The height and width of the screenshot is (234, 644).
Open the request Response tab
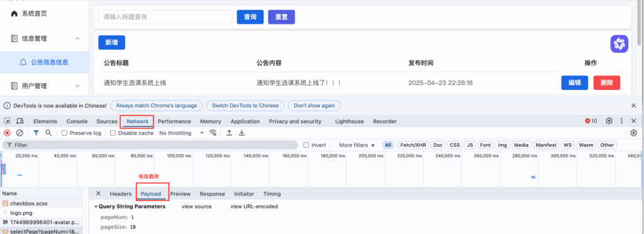213,194
